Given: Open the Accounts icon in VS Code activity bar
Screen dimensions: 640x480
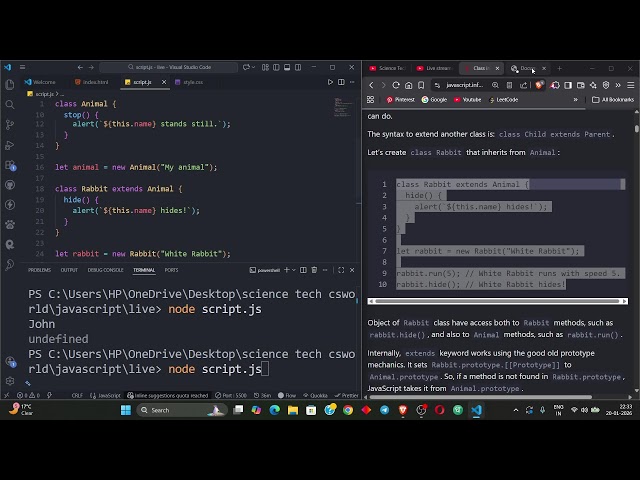Looking at the screenshot, I should click(x=10, y=361).
